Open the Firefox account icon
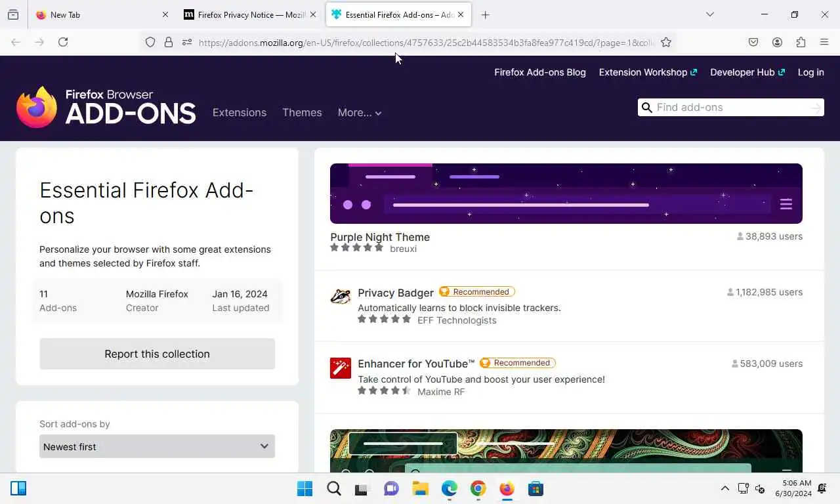The height and width of the screenshot is (504, 840). 777,42
